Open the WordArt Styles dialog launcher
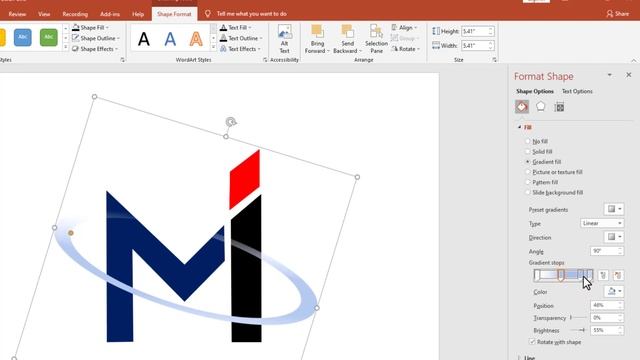This screenshot has height=360, width=640. click(x=265, y=60)
